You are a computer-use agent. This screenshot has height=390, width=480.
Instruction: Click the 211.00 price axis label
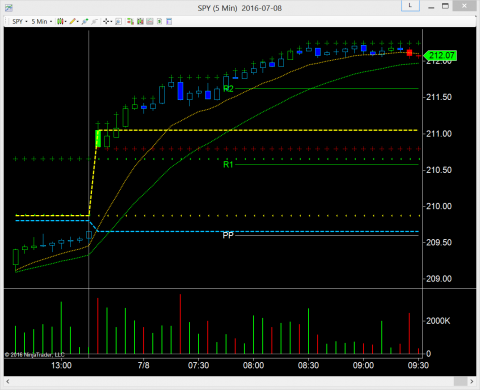pyautogui.click(x=439, y=134)
